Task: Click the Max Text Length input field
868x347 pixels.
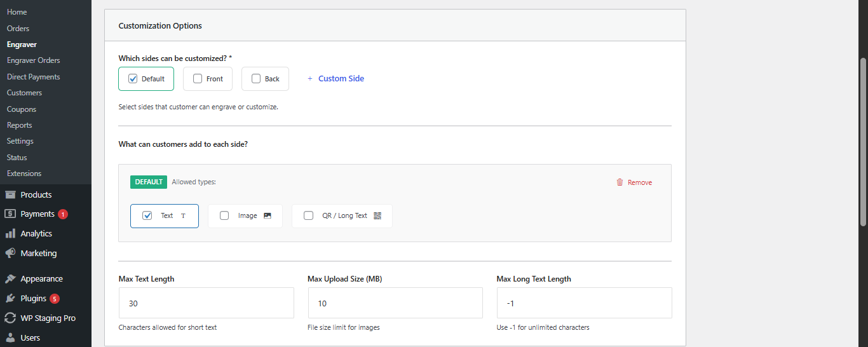Action: (206, 303)
